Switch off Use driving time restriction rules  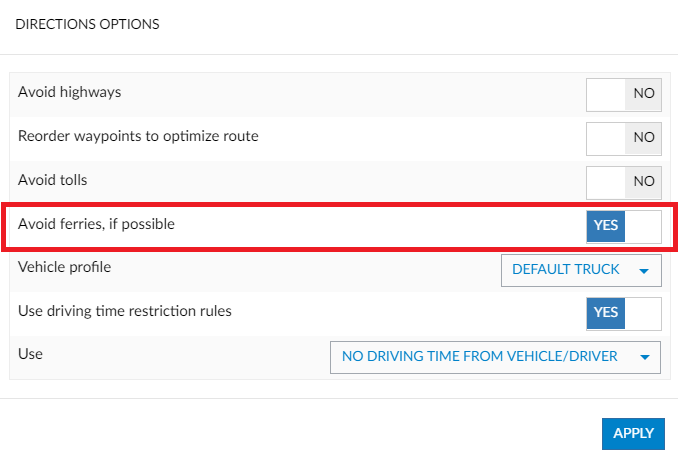[623, 312]
